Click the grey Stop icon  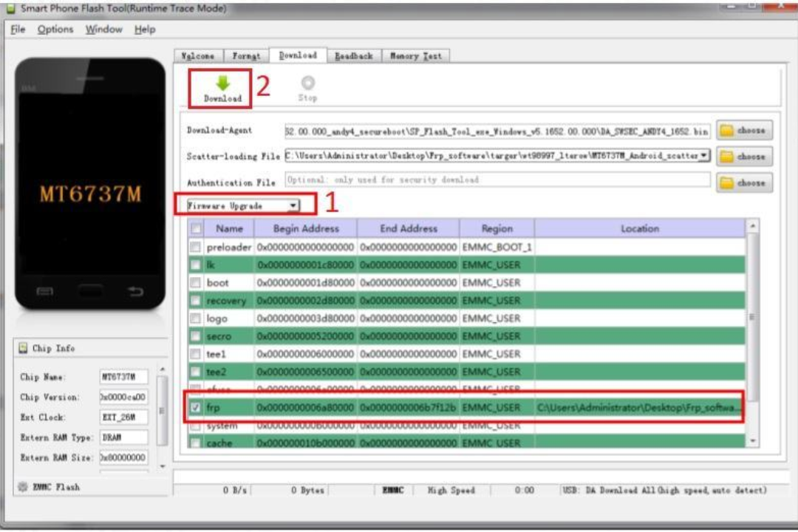pyautogui.click(x=308, y=83)
